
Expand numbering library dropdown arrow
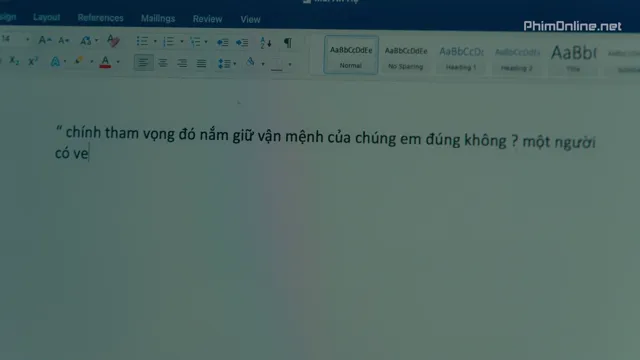pyautogui.click(x=181, y=42)
